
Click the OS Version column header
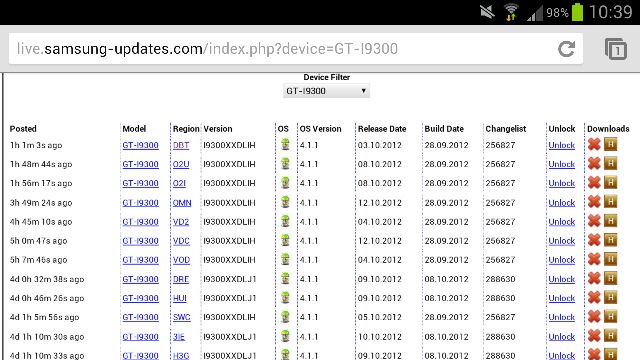coord(320,129)
